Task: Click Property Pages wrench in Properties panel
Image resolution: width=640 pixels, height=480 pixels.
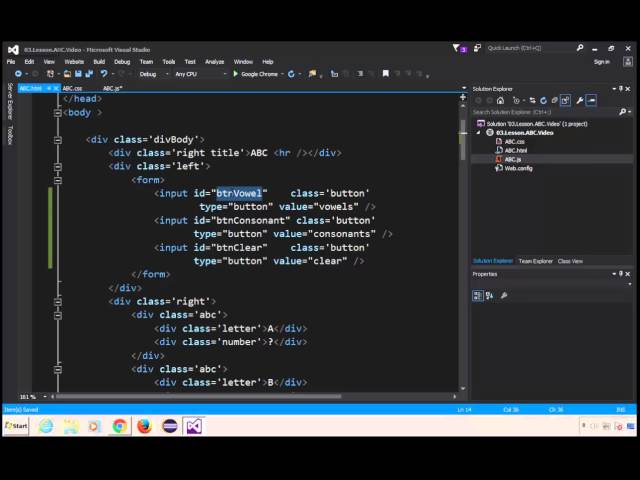Action: coord(504,296)
